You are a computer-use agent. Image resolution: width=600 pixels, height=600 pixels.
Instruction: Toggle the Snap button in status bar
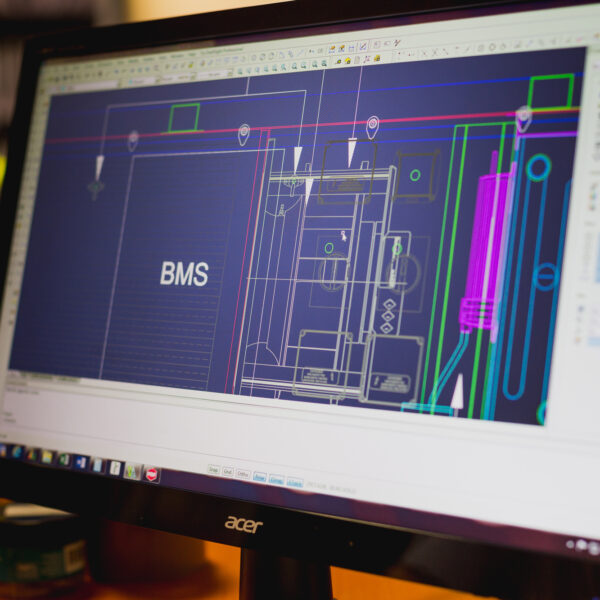pyautogui.click(x=213, y=469)
